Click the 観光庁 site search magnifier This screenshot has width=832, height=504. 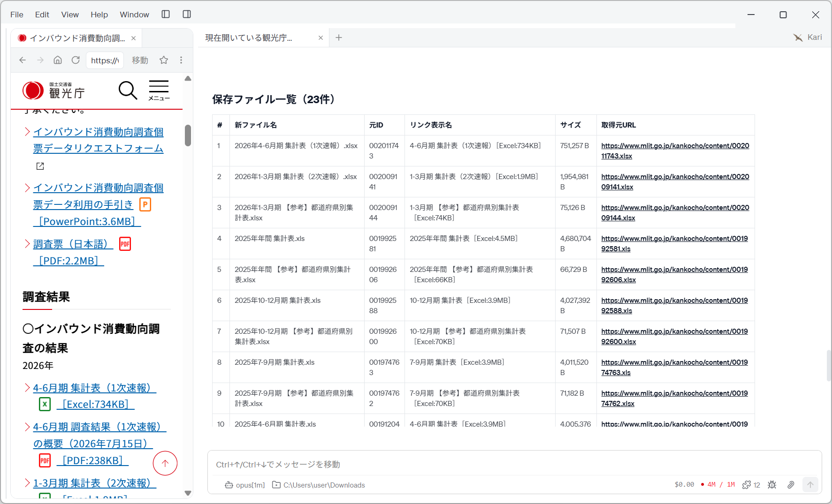pos(128,90)
